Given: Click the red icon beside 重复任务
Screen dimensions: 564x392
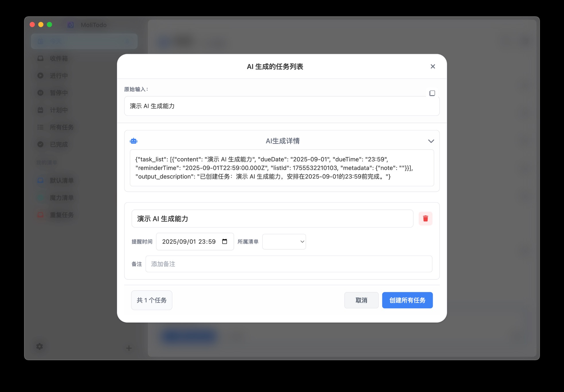Looking at the screenshot, I should (x=40, y=215).
